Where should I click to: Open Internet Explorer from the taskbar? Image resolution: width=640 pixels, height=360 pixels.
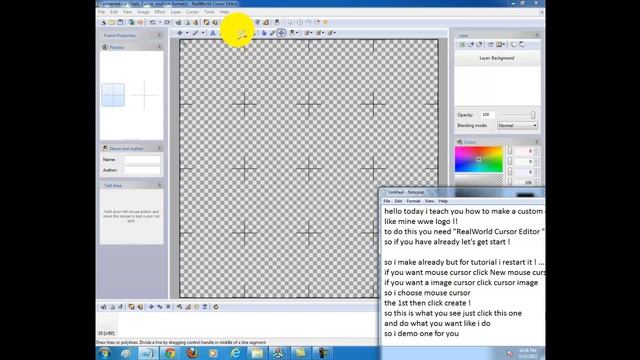pyautogui.click(x=236, y=353)
